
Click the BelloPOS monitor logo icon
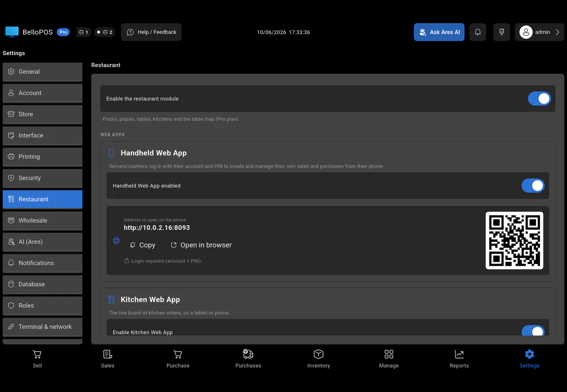click(x=12, y=32)
